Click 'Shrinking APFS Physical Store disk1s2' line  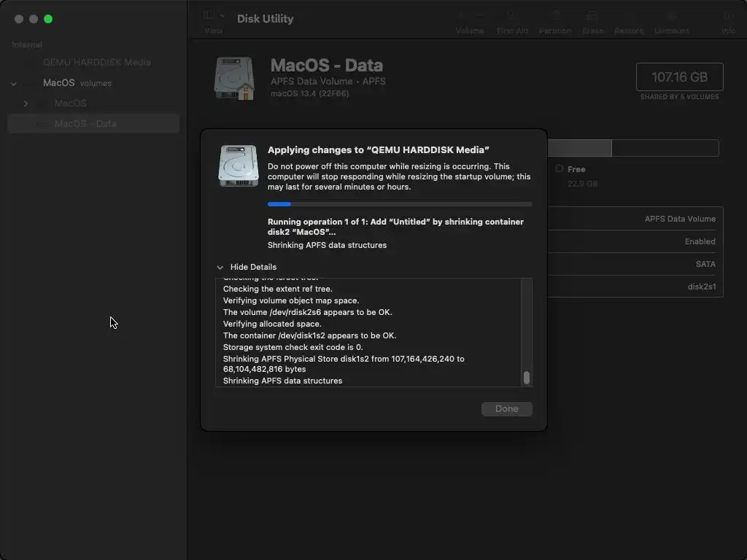click(344, 364)
